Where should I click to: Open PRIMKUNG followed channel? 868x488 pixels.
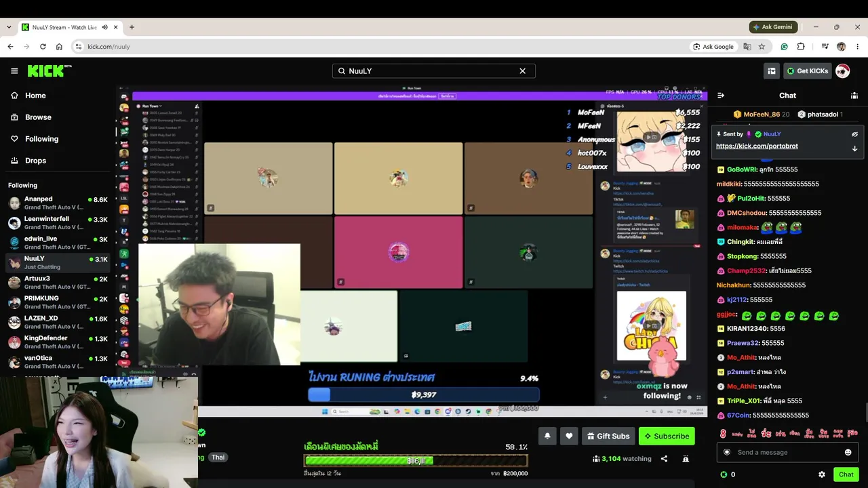58,302
